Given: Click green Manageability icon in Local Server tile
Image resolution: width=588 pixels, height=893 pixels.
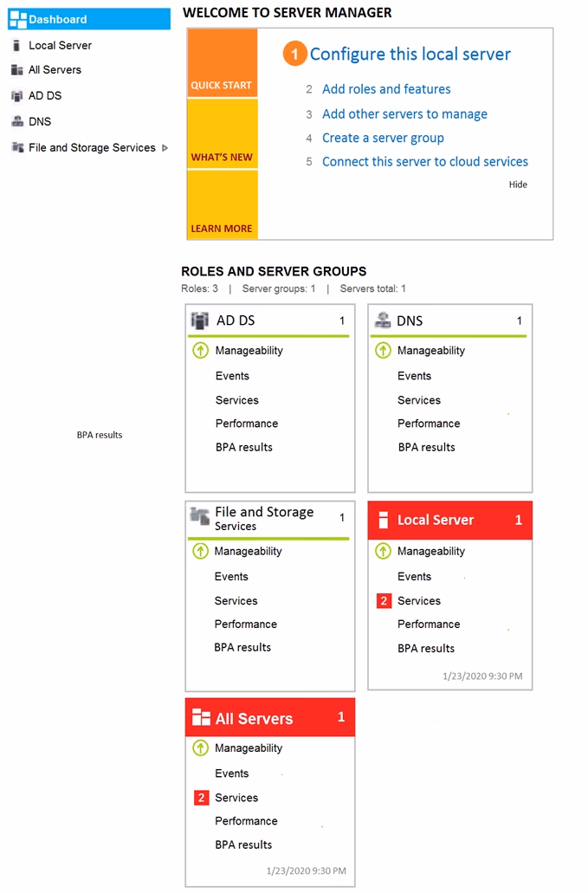Looking at the screenshot, I should pyautogui.click(x=383, y=551).
